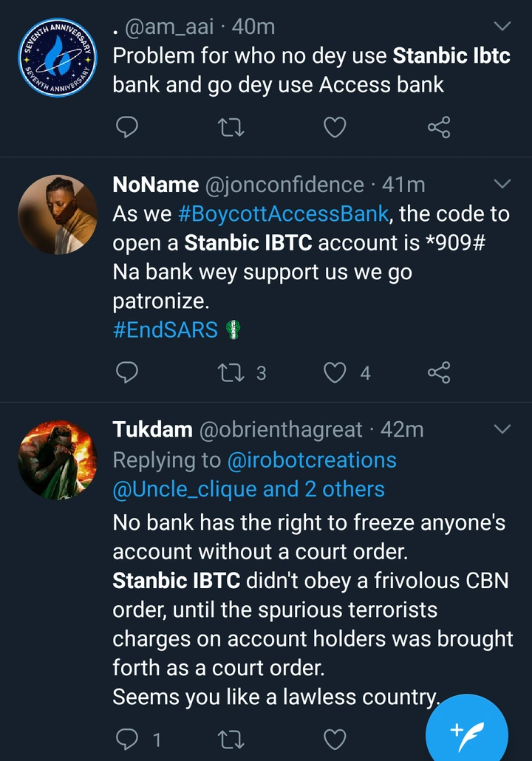This screenshot has height=761, width=532.
Task: Share the @am_aai tweet
Action: (439, 128)
